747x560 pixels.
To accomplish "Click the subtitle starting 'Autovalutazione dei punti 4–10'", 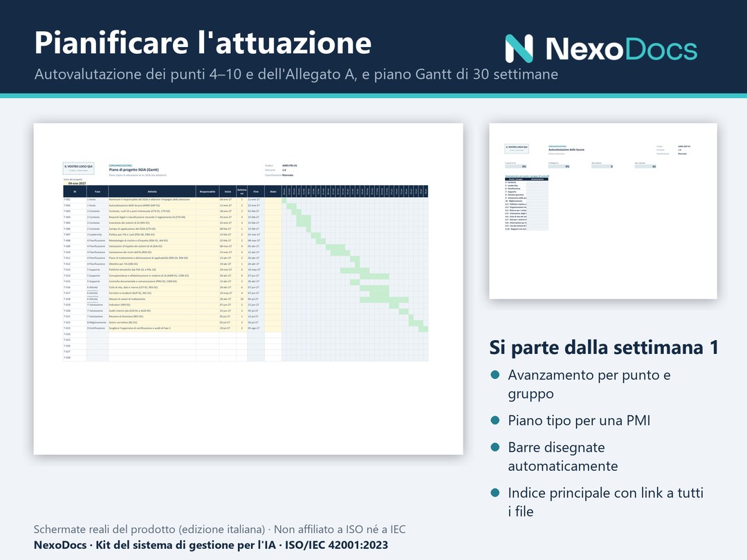I will (x=296, y=74).
